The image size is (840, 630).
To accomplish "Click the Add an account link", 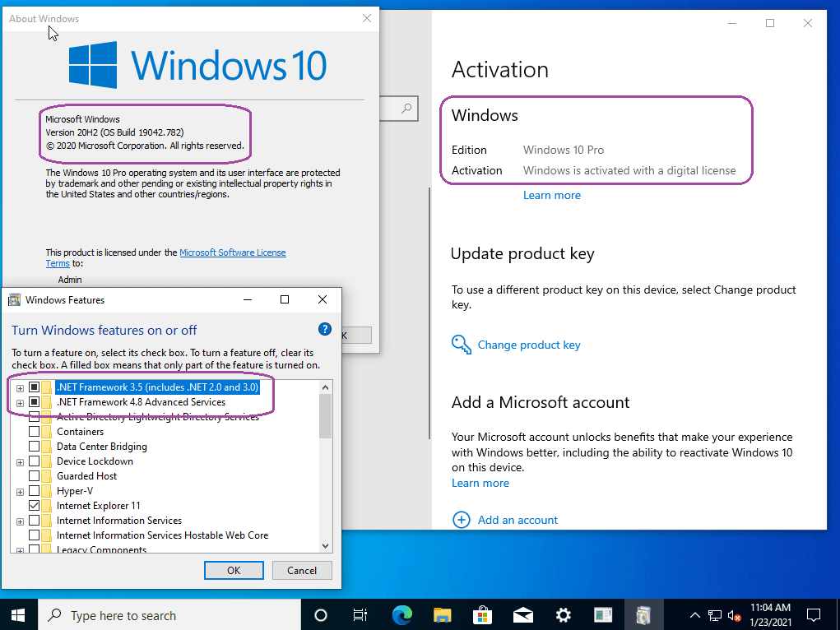I will coord(517,520).
